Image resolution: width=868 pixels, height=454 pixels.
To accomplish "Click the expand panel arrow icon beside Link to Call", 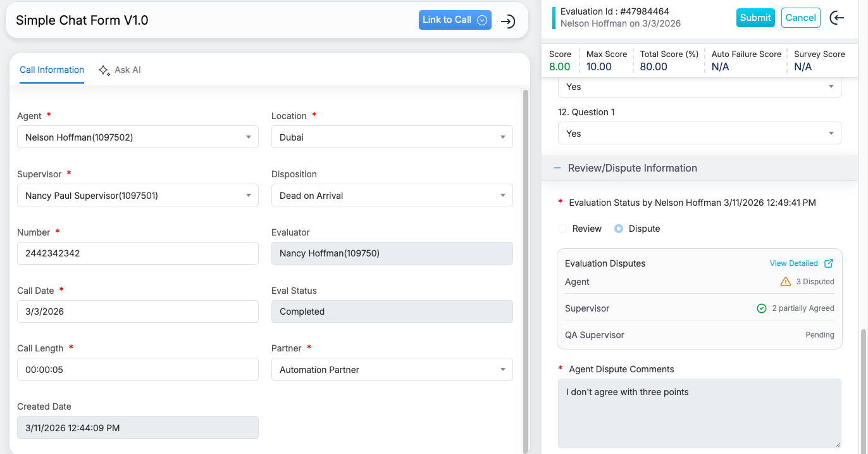I will click(507, 21).
